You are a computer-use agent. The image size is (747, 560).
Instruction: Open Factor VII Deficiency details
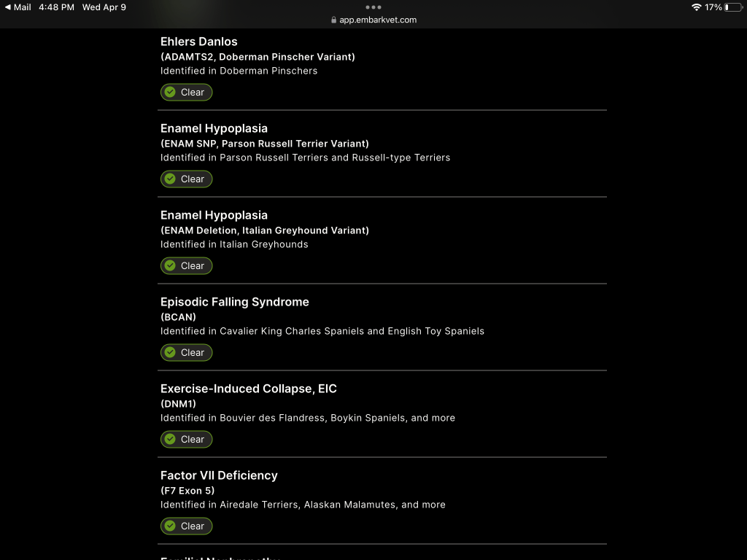click(x=219, y=475)
